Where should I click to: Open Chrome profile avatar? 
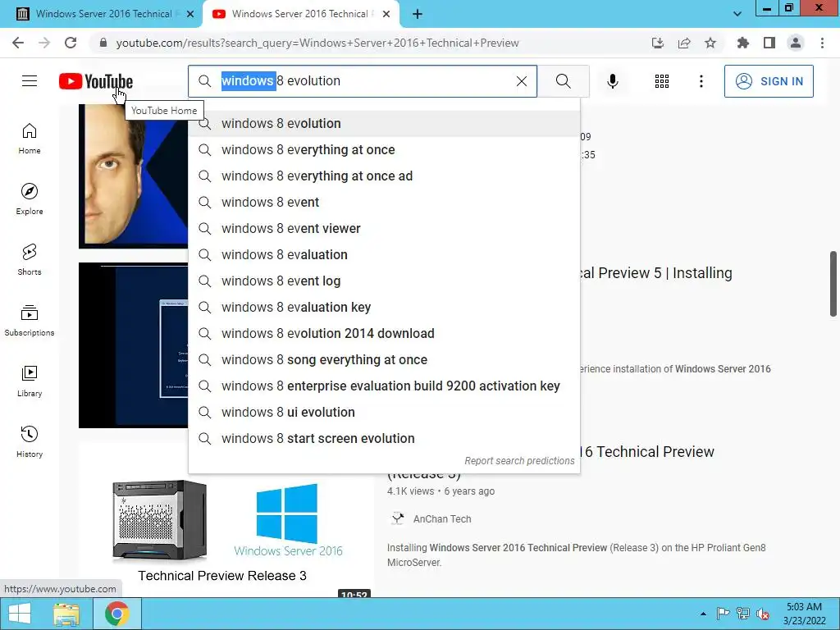(x=796, y=43)
